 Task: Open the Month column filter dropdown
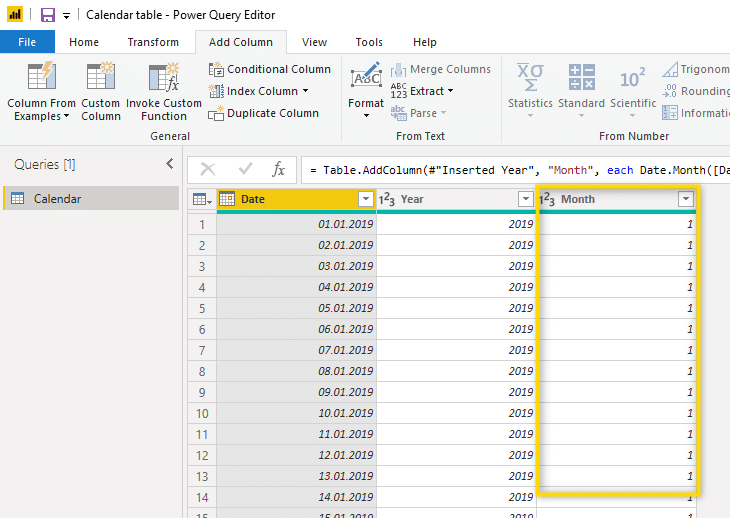point(685,199)
